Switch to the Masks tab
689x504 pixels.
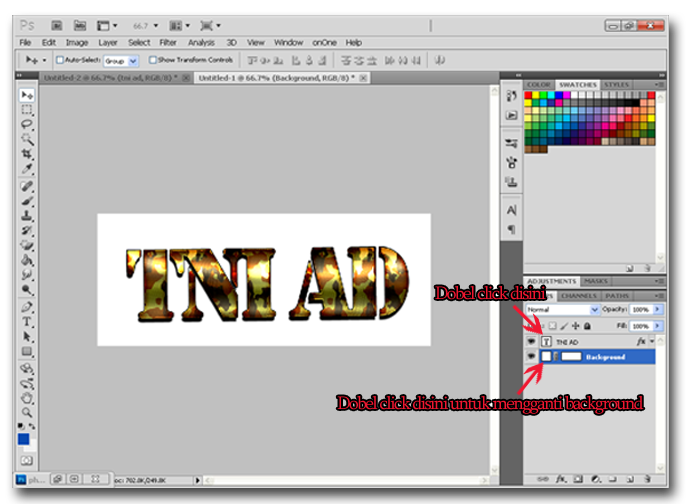(x=596, y=281)
